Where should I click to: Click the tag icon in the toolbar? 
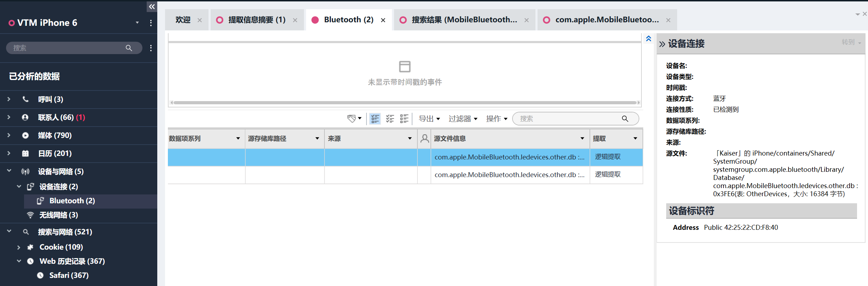tap(352, 119)
